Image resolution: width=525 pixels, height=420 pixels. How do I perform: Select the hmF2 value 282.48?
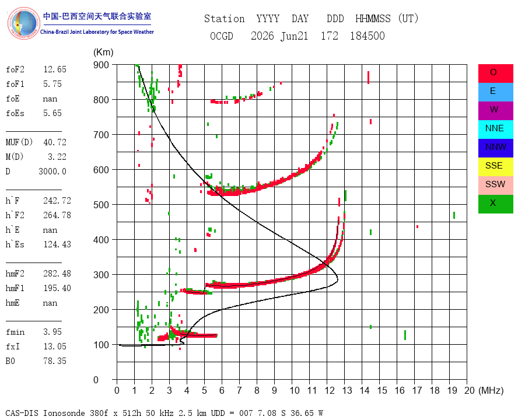point(57,274)
